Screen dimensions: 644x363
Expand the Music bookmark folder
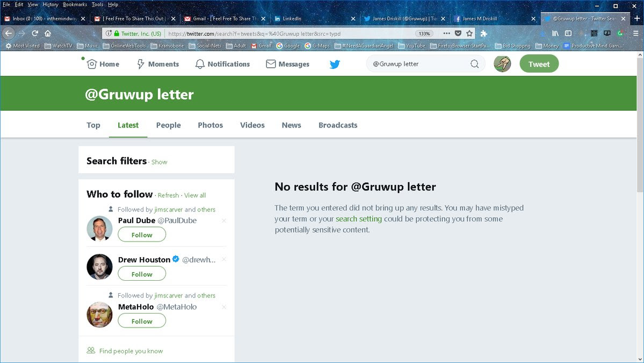[x=88, y=46]
